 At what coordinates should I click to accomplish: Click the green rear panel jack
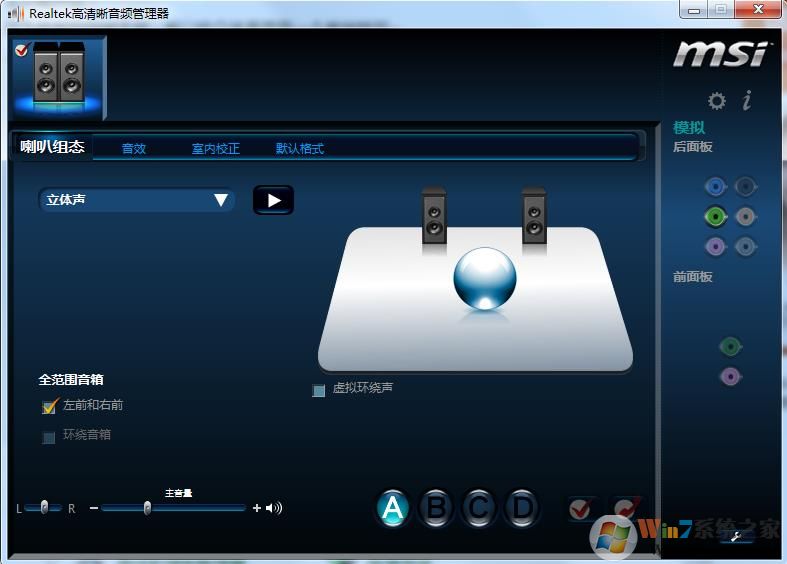(716, 217)
